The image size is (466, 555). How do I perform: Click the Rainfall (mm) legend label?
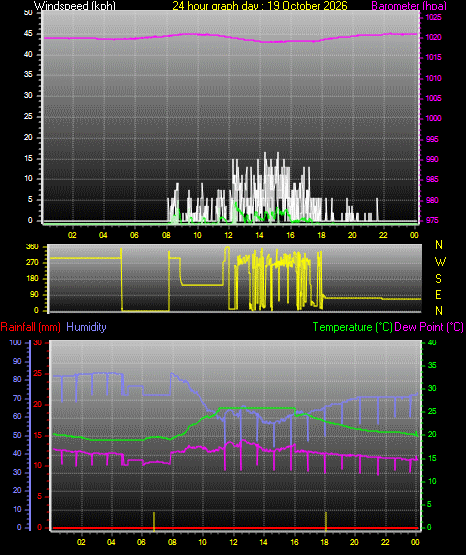click(30, 327)
